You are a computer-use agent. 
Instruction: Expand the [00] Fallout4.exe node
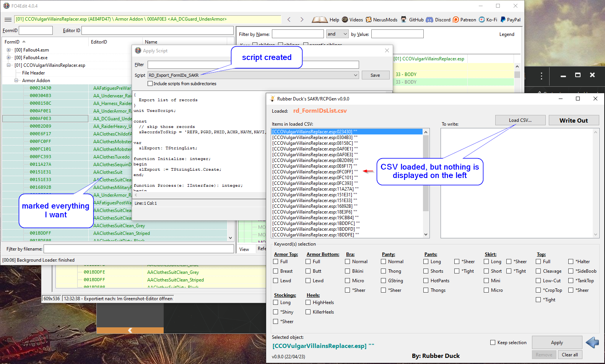(x=8, y=58)
